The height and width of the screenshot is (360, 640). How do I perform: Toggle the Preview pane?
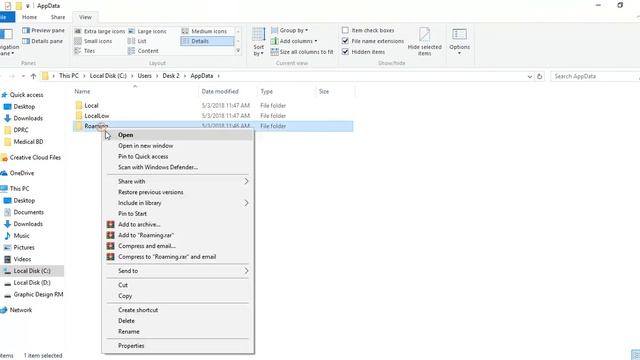[x=43, y=30]
